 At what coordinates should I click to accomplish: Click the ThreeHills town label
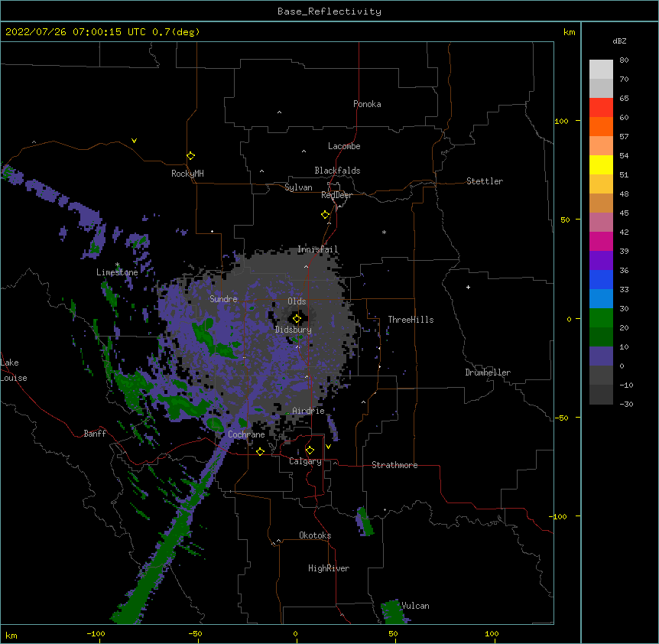pos(411,320)
